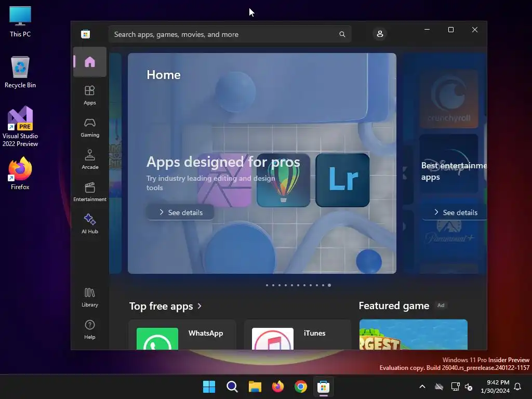
Task: Click the Microsoft Store logo icon
Action: 86,34
